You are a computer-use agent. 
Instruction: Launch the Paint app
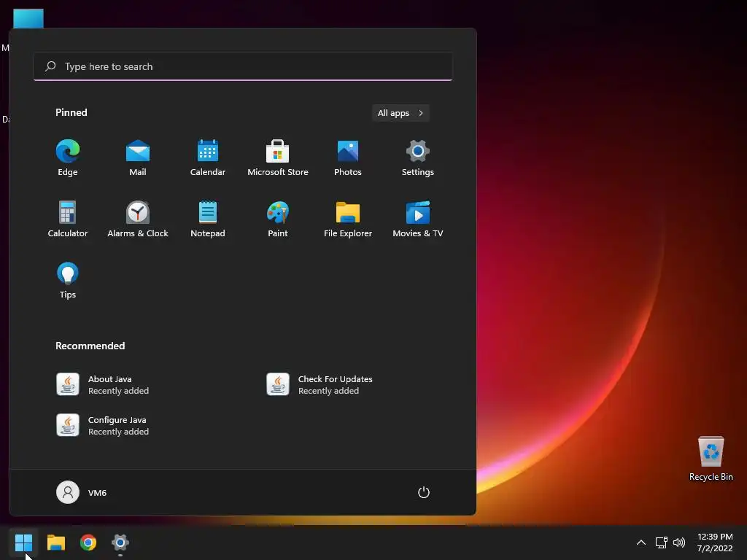(278, 219)
